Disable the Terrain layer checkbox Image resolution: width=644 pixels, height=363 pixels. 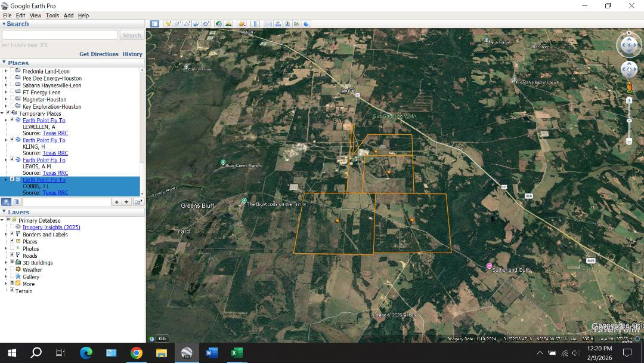[x=13, y=291]
